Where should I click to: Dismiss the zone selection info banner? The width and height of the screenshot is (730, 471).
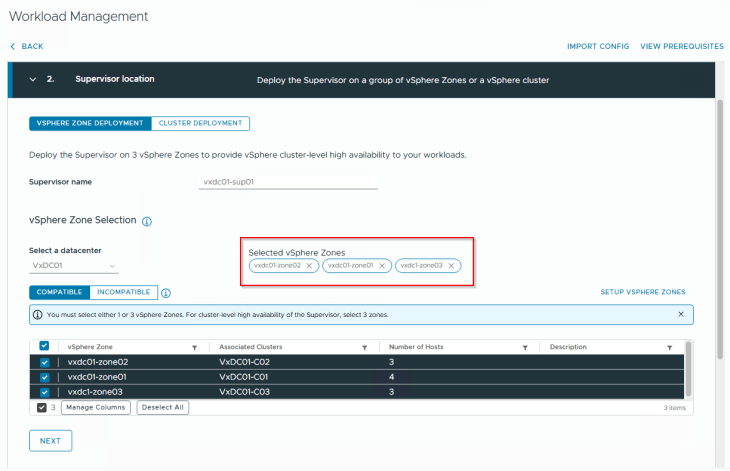[x=681, y=314]
